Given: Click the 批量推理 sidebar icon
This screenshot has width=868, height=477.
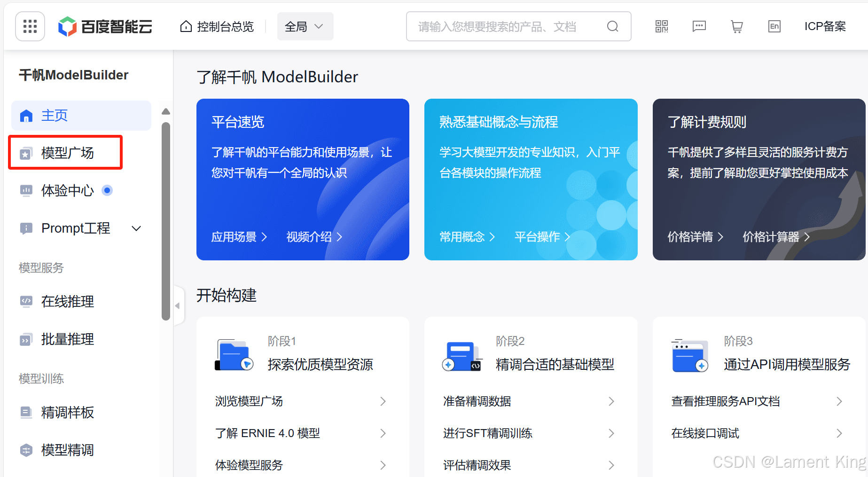Looking at the screenshot, I should click(26, 339).
